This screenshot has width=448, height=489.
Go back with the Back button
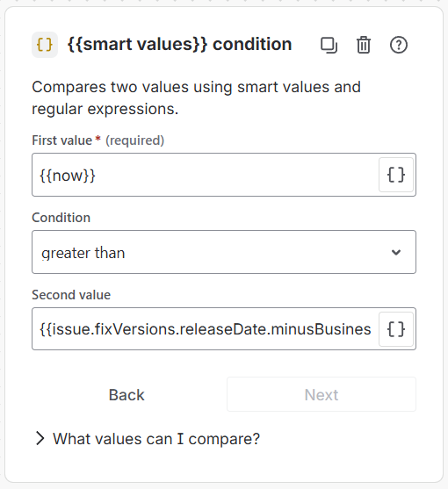[x=126, y=394]
